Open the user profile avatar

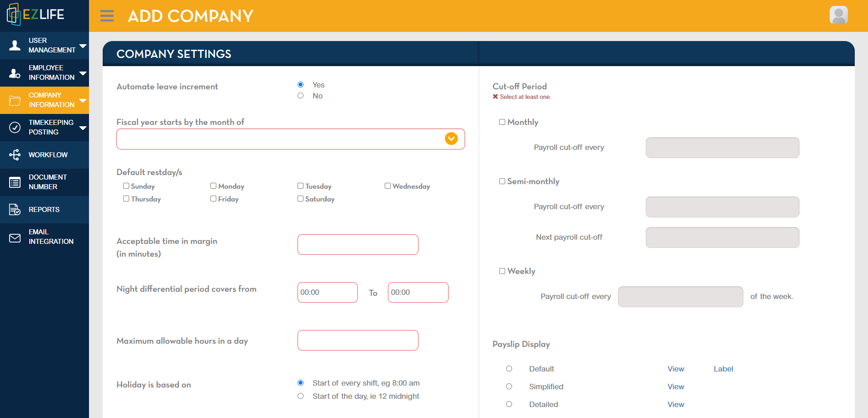[x=838, y=15]
